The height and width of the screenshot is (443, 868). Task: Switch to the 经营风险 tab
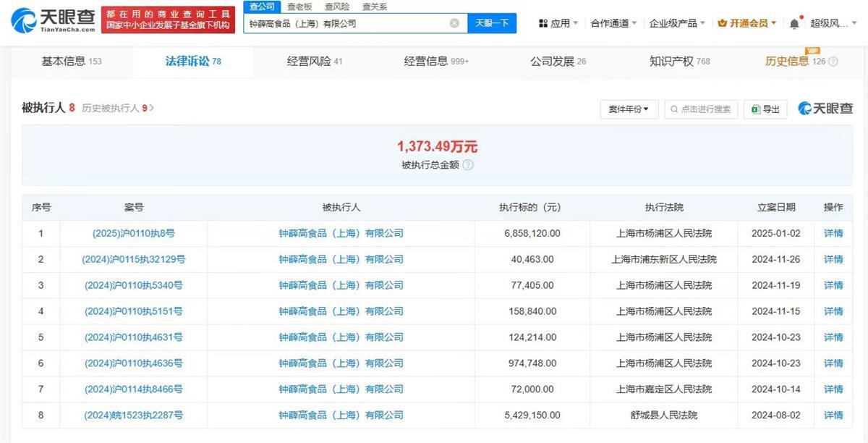click(x=315, y=62)
